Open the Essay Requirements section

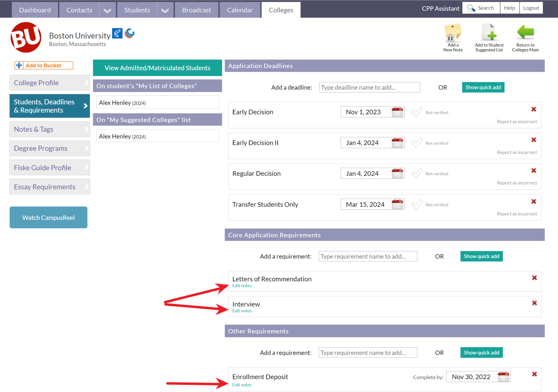[50, 187]
